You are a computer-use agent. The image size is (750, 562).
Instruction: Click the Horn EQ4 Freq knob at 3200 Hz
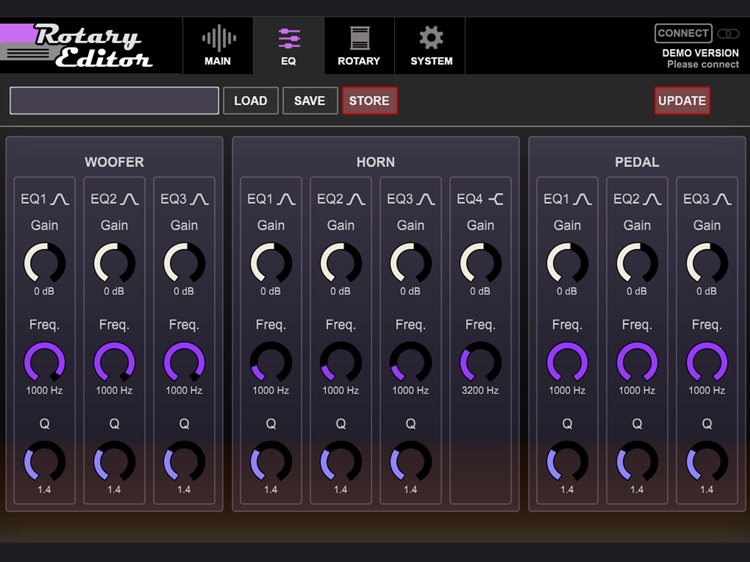480,362
